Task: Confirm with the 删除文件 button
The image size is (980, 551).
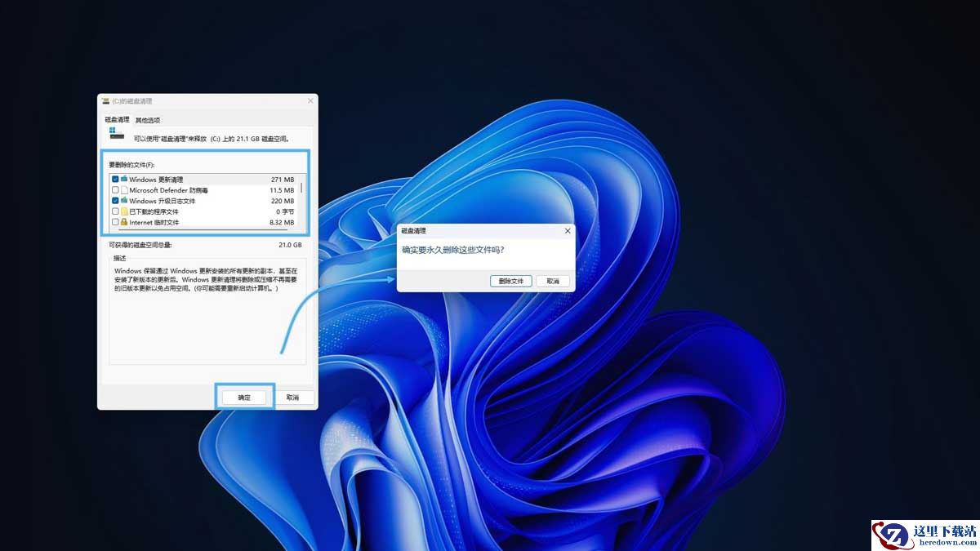Action: click(x=511, y=281)
